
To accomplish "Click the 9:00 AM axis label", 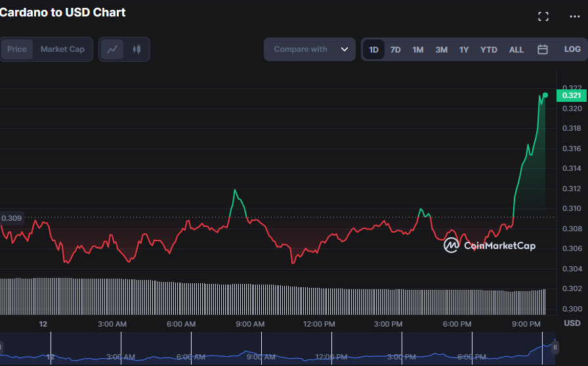I will point(250,324).
